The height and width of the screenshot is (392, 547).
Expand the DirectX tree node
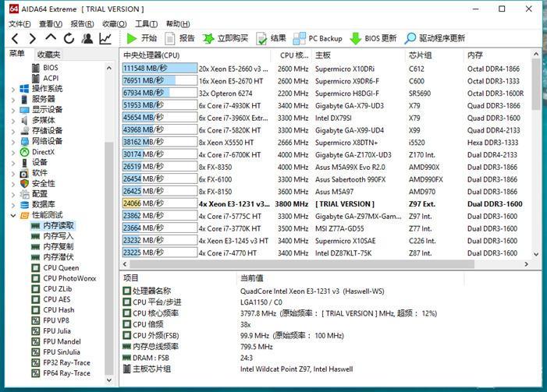point(13,153)
